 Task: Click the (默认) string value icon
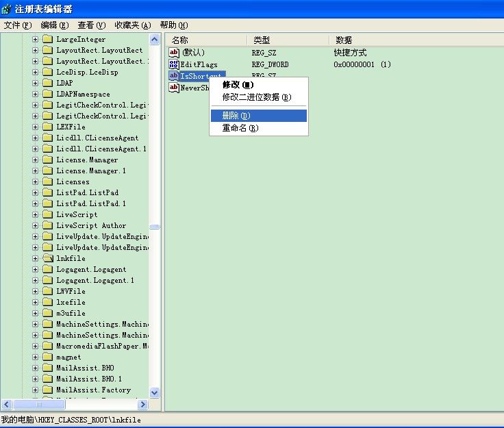click(x=174, y=52)
